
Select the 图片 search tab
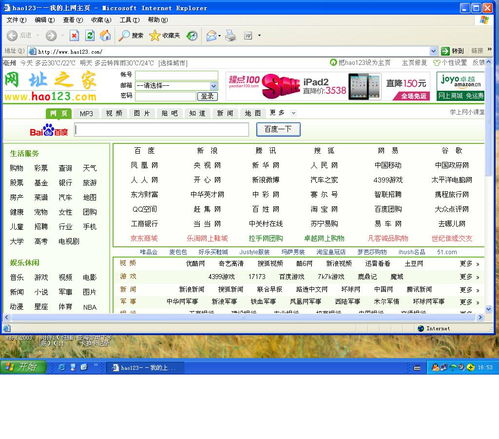click(142, 113)
